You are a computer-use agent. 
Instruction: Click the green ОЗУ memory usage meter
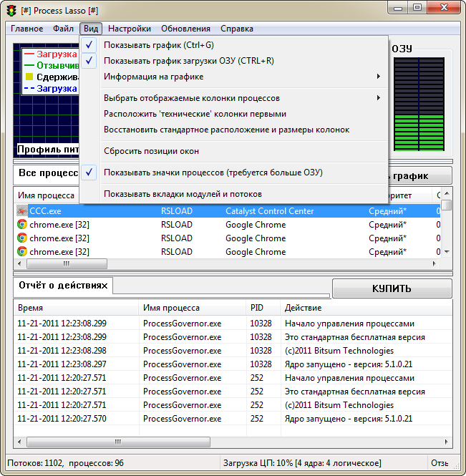[x=419, y=104]
